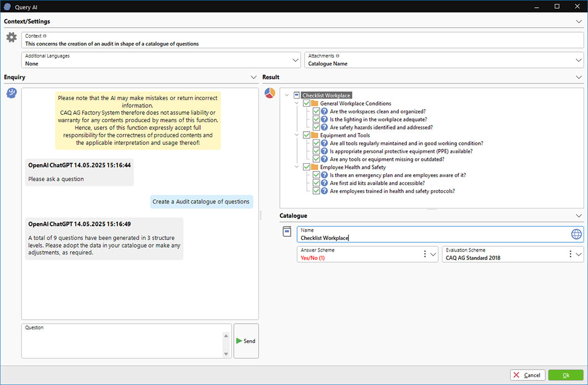The image size is (588, 385).
Task: Click the gear icon beside Context field
Action: [11, 38]
